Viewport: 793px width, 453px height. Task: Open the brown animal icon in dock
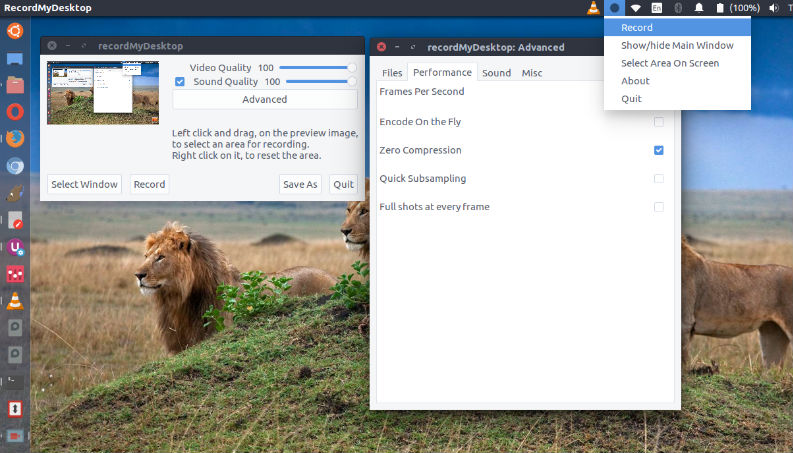coord(15,193)
